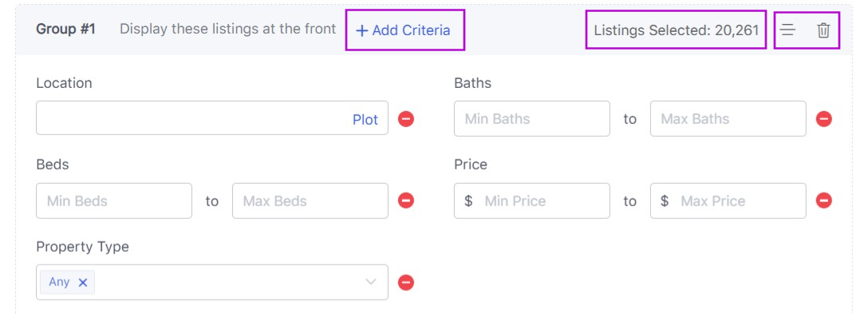Focus the Location text field

click(x=212, y=118)
